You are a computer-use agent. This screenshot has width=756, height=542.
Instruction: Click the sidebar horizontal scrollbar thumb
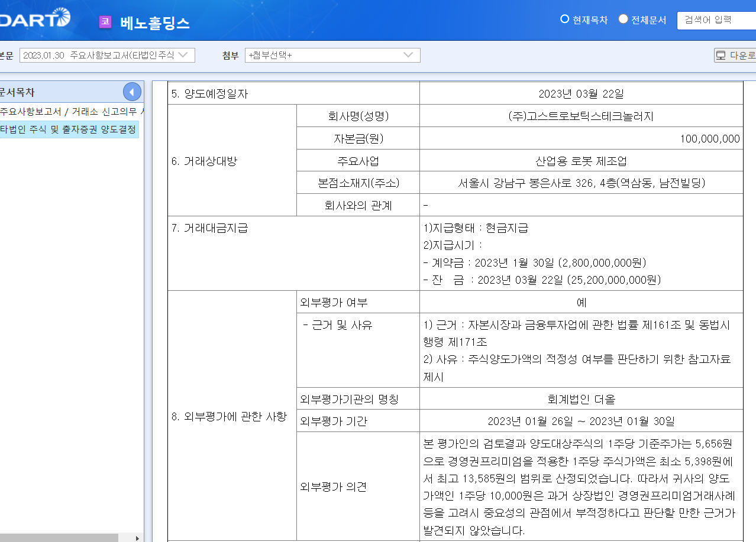tap(59, 538)
